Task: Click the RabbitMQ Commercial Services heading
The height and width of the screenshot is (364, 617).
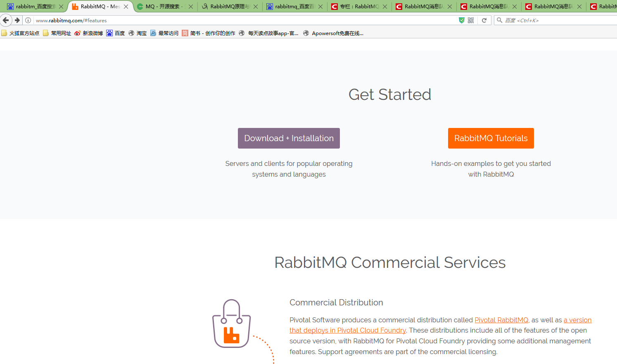Action: click(x=390, y=262)
